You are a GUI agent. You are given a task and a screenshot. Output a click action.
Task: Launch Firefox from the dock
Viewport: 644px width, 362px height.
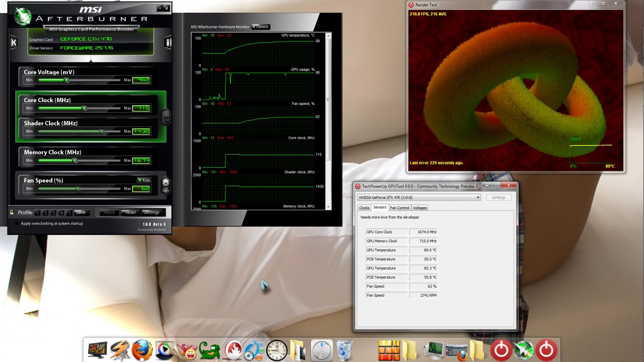[142, 350]
